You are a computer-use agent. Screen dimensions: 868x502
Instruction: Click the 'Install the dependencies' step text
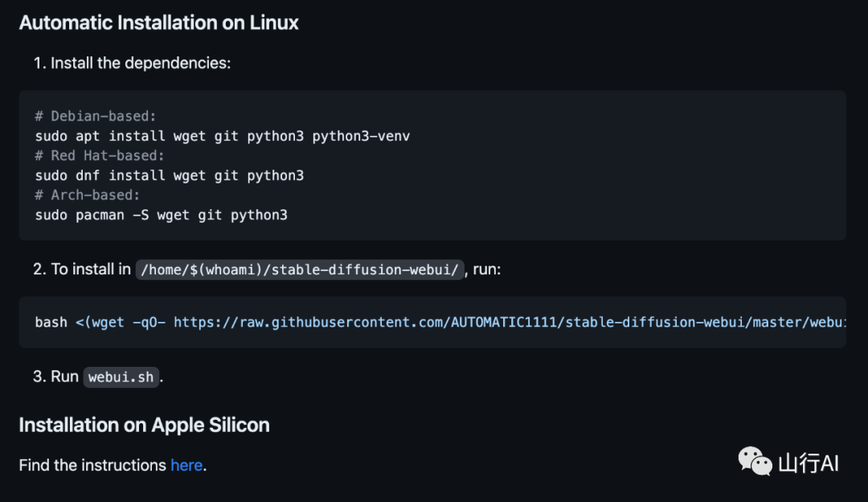tap(141, 63)
